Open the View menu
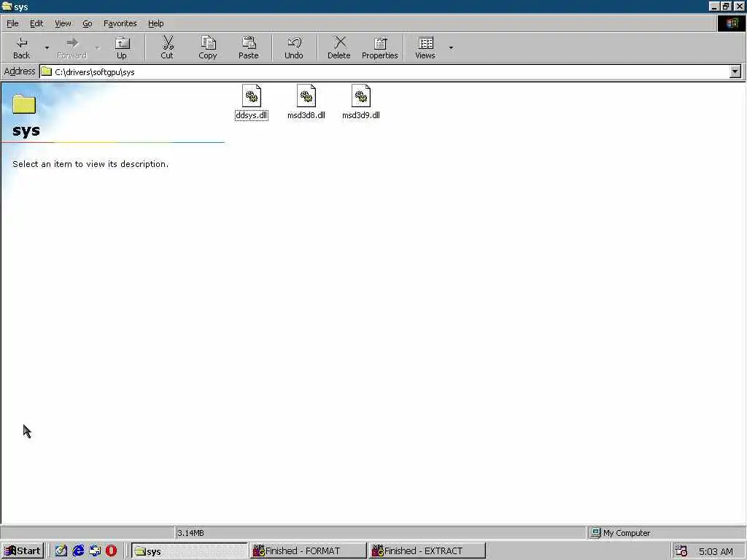Viewport: 747px width, 560px height. pyautogui.click(x=63, y=23)
